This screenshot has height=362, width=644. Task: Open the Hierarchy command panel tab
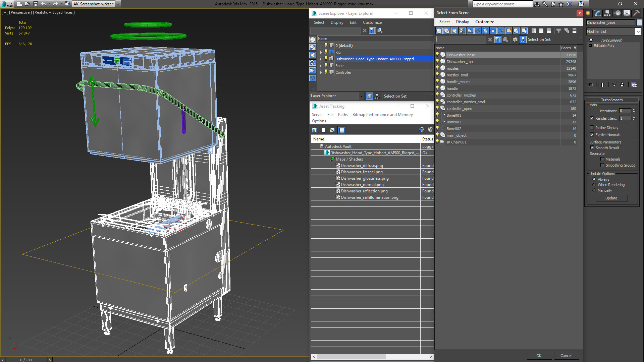(607, 13)
